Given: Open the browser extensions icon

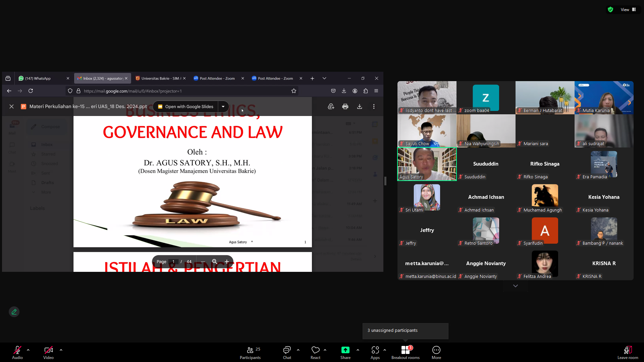Looking at the screenshot, I should [366, 91].
